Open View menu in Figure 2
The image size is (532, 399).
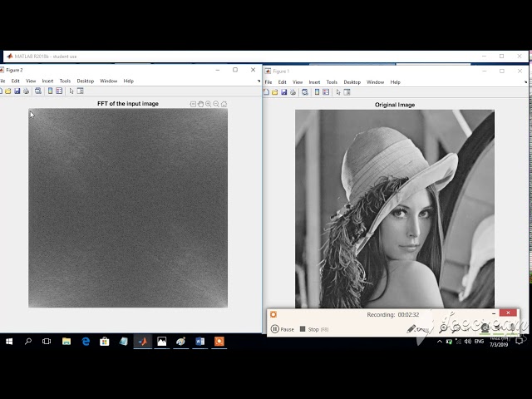click(x=31, y=81)
